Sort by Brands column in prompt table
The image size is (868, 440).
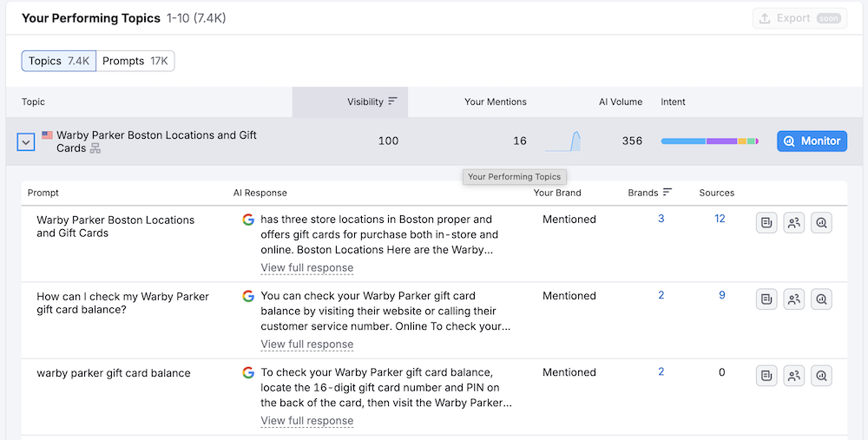pos(649,193)
